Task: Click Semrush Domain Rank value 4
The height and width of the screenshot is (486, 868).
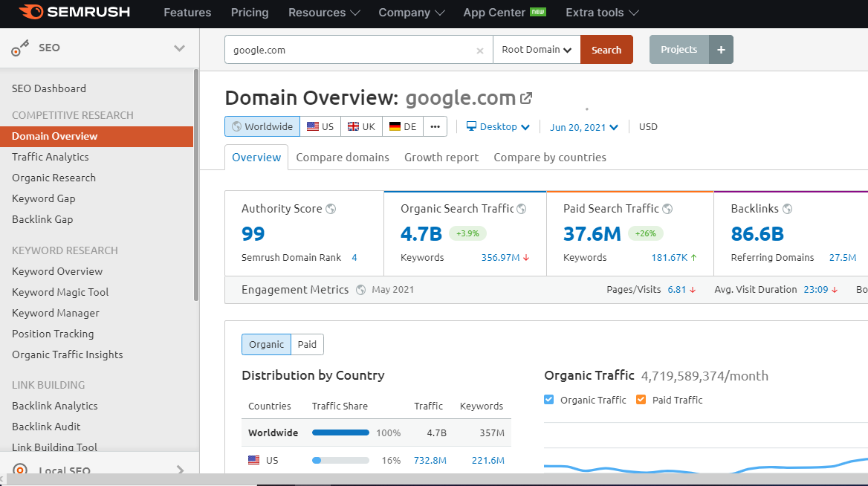Action: pyautogui.click(x=354, y=257)
